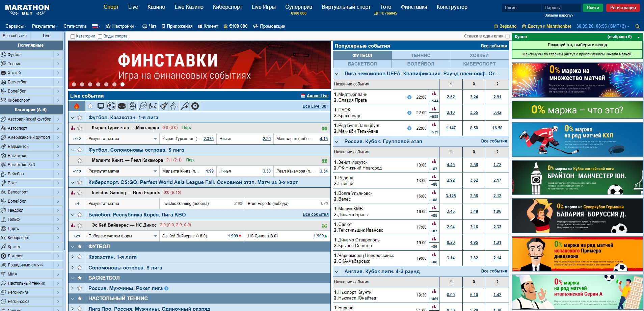This screenshot has height=311, width=644.
Task: Open the Забыли пароль? link
Action: [x=559, y=15]
